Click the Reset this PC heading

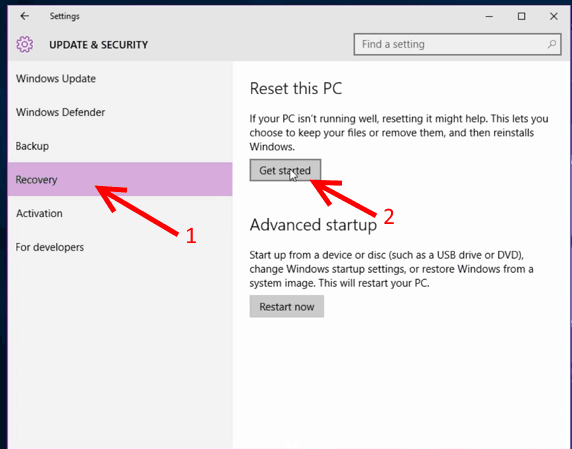296,89
